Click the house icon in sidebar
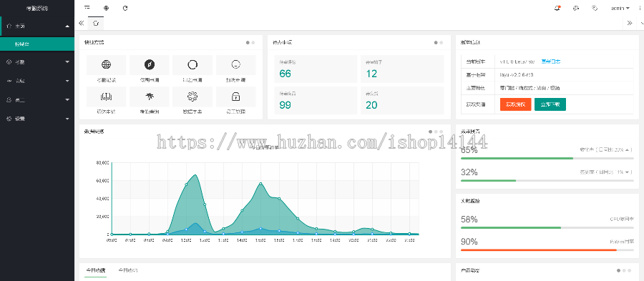The width and height of the screenshot is (644, 281). click(9, 26)
